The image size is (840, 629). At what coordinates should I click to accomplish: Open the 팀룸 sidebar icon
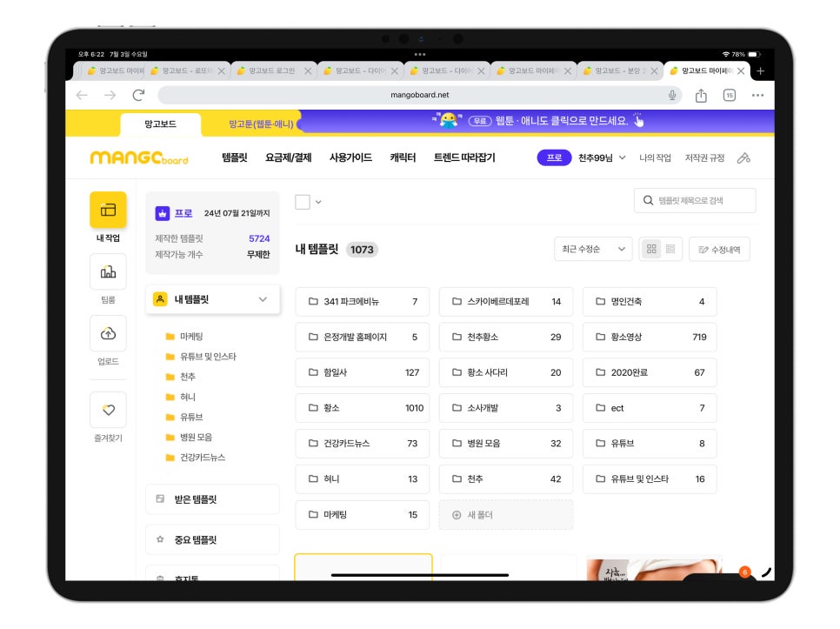(x=108, y=271)
